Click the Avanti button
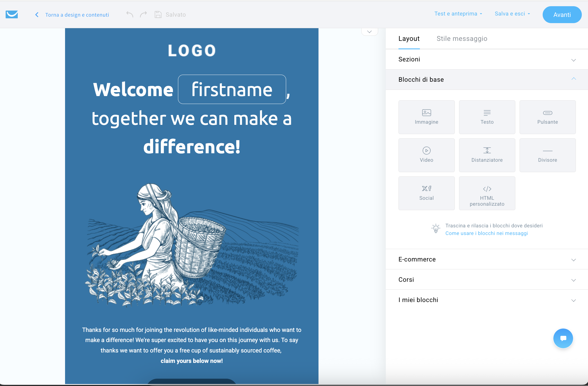 (562, 15)
